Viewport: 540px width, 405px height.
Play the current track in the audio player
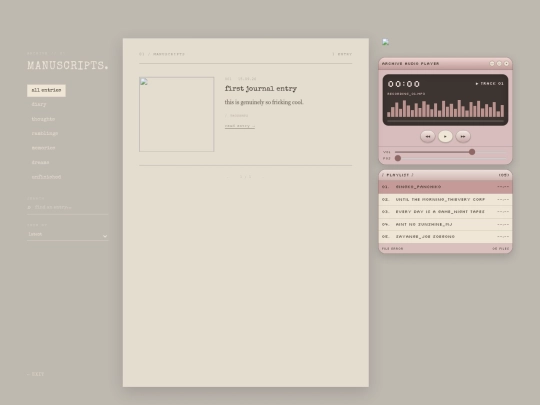(x=445, y=136)
